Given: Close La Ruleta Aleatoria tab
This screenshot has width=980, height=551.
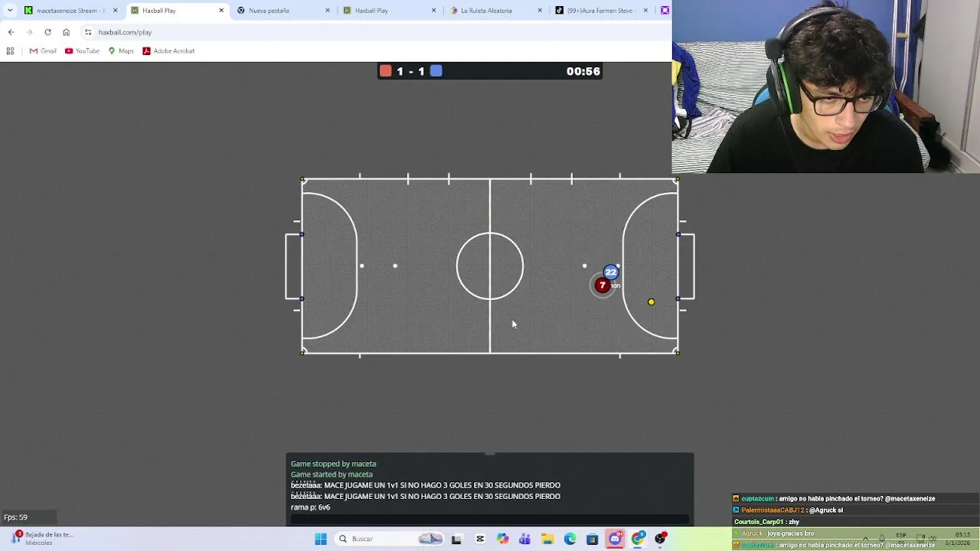Looking at the screenshot, I should pos(540,11).
